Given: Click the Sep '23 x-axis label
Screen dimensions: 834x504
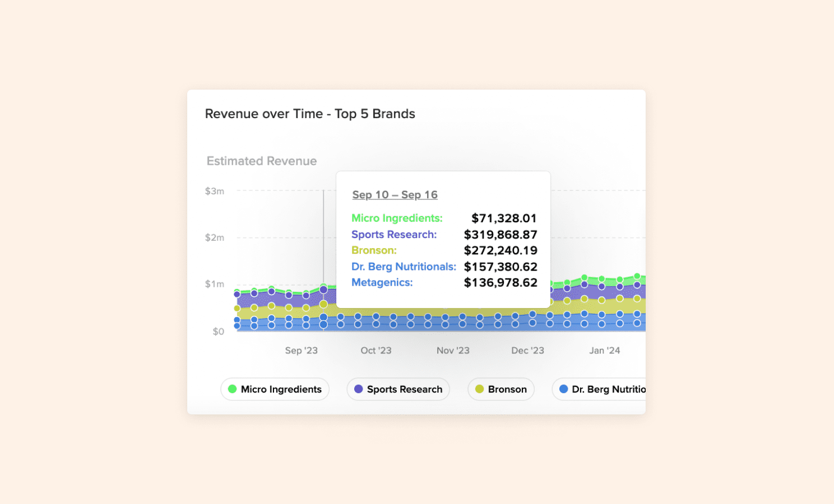Looking at the screenshot, I should click(301, 351).
